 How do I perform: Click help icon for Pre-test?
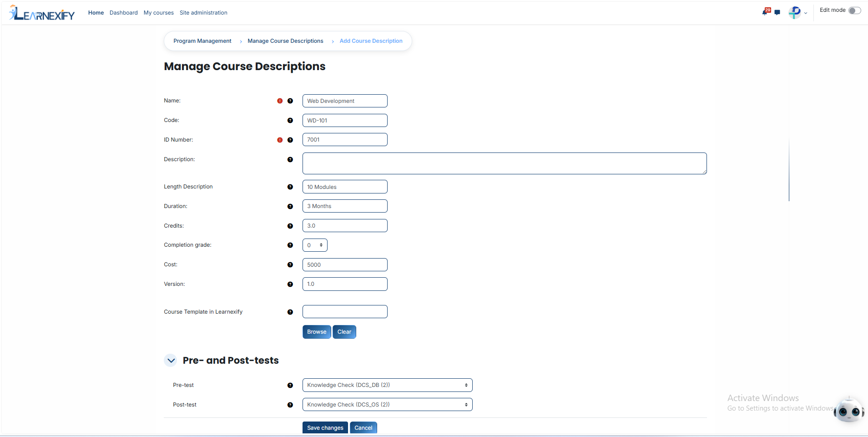click(290, 386)
